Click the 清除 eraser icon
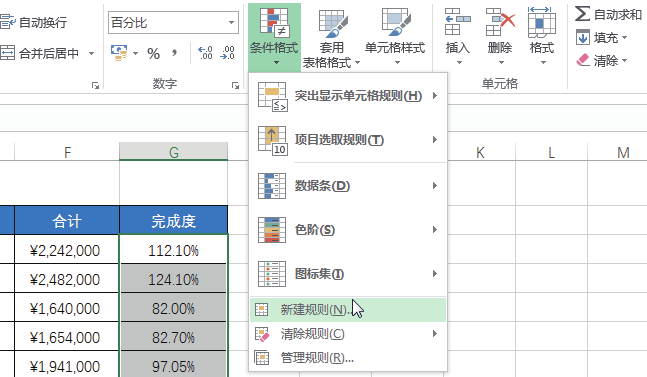This screenshot has width=647, height=377. coord(583,61)
